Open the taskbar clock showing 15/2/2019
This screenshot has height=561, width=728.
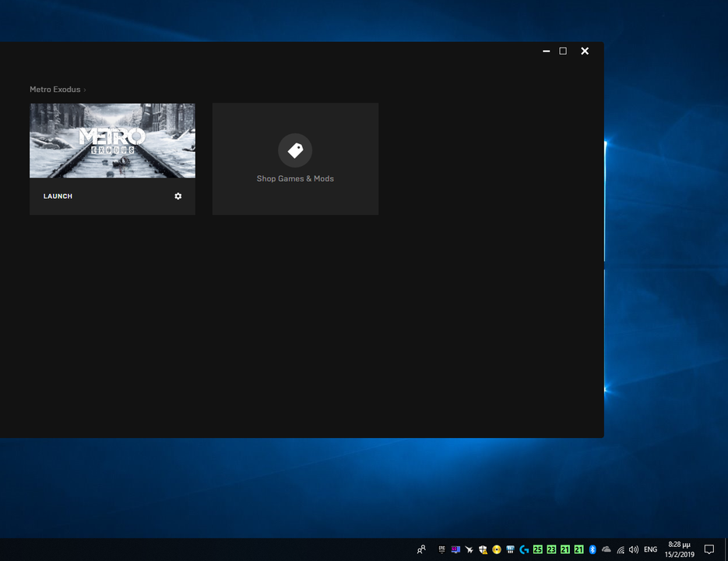[679, 549]
